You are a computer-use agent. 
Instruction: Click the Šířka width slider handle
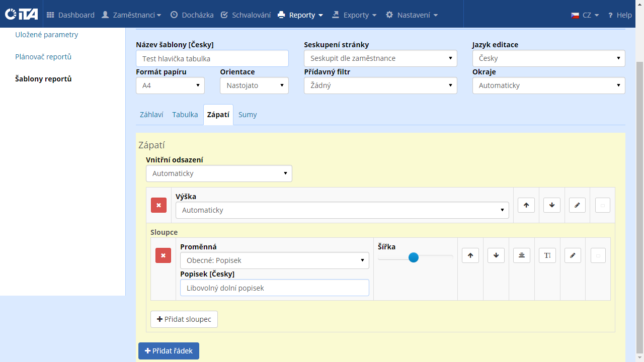click(x=414, y=257)
